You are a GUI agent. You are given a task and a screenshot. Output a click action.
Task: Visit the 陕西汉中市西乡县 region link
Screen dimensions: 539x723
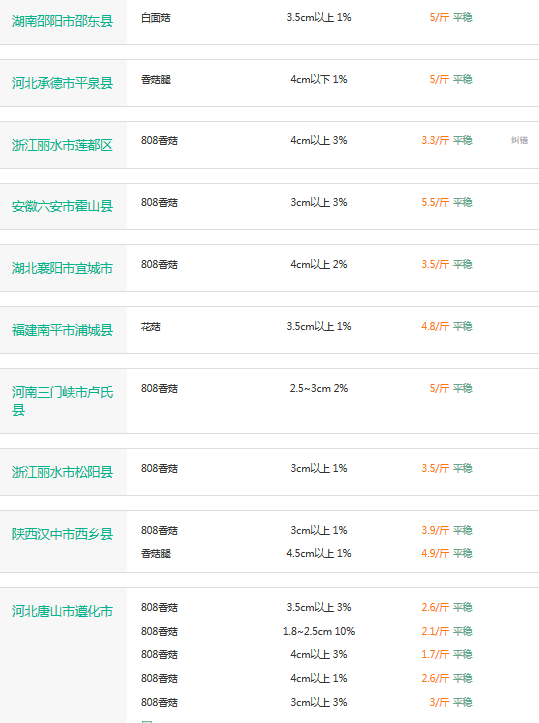tap(62, 534)
